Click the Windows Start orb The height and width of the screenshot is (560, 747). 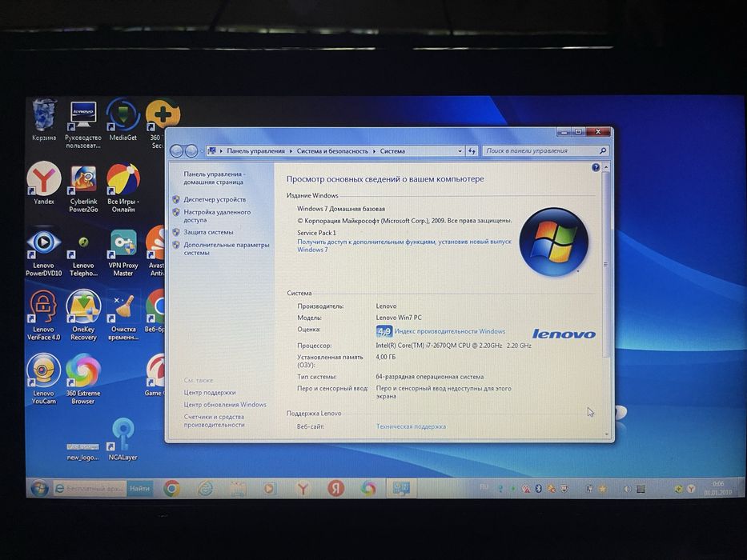coord(39,489)
